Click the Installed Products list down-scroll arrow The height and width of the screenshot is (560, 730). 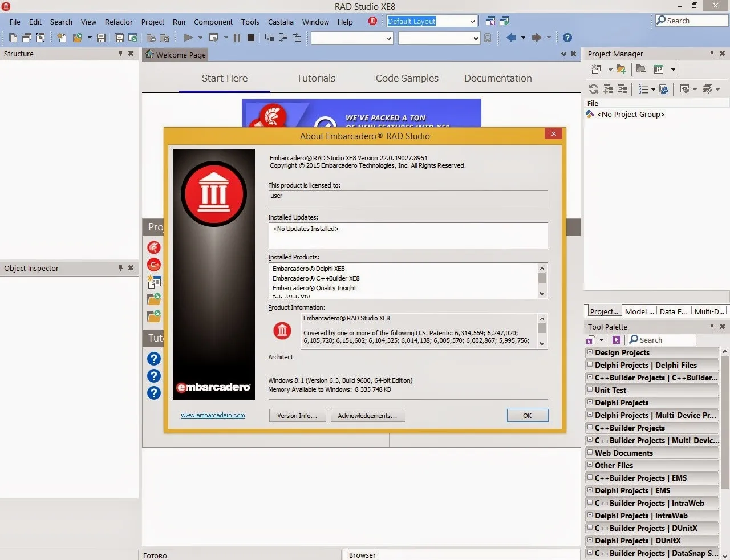(542, 294)
